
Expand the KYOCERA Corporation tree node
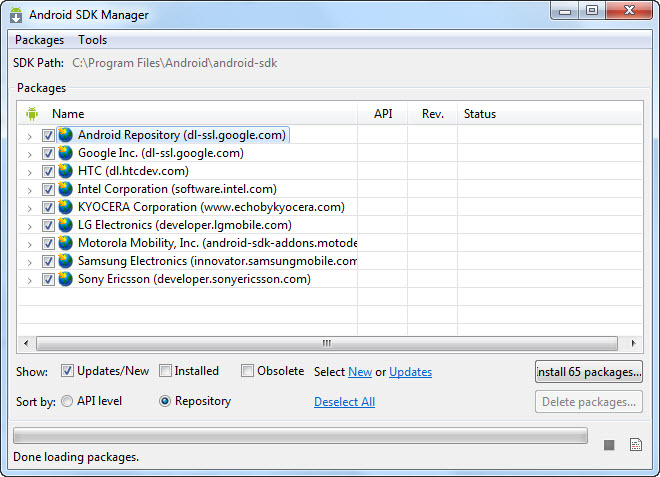tap(29, 209)
